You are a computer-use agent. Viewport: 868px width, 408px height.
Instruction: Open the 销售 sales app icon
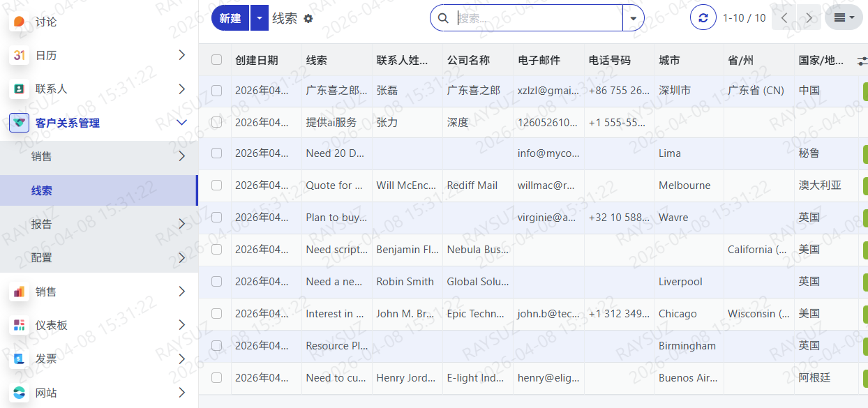point(19,292)
